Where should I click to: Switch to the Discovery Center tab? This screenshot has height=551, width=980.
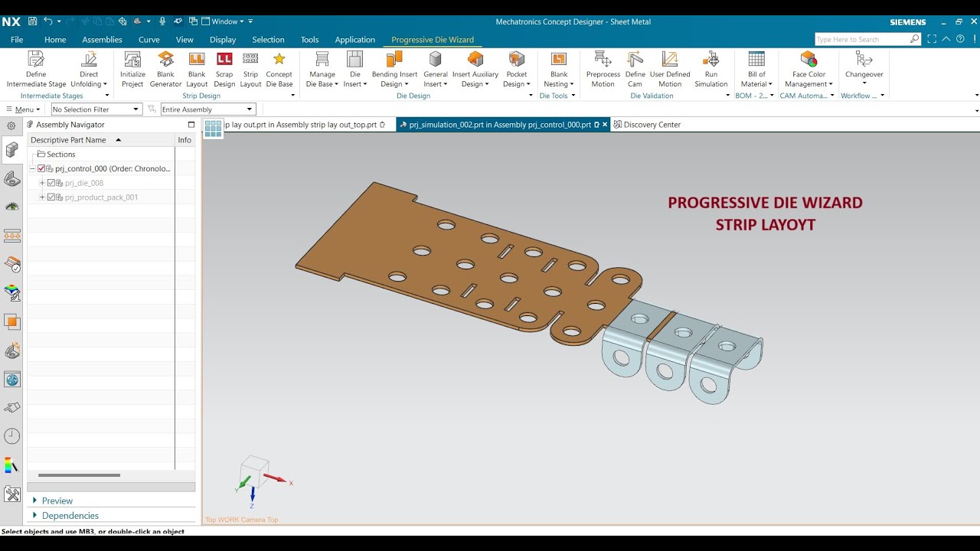click(x=646, y=125)
